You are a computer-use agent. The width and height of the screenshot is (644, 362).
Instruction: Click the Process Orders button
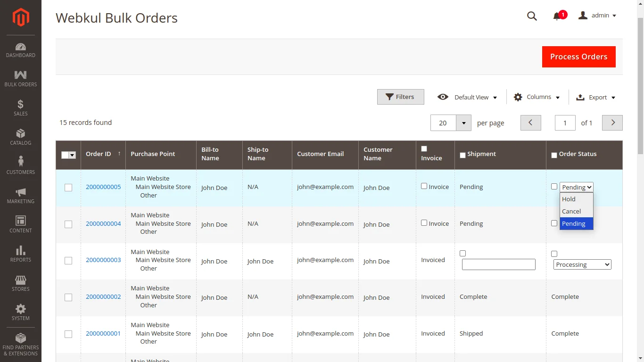pos(578,57)
